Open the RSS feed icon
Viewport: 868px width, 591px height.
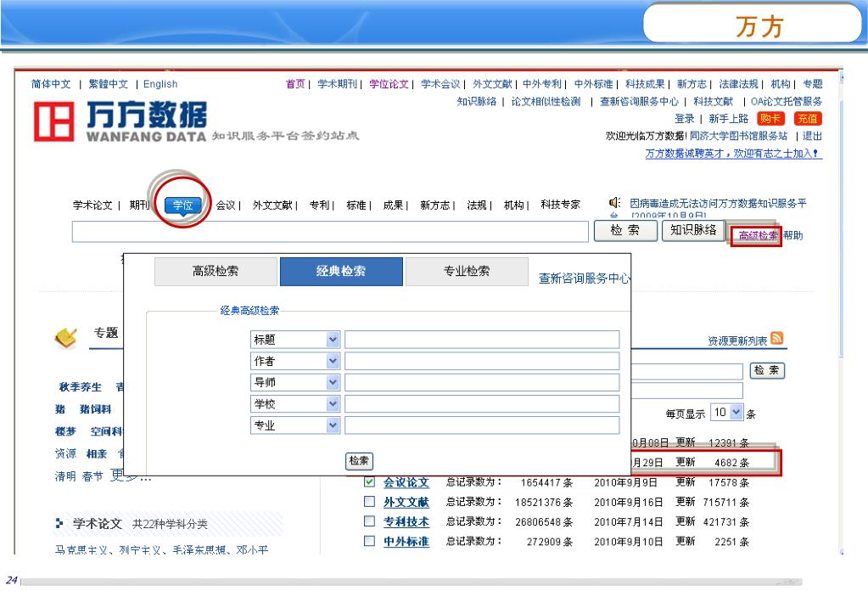776,338
